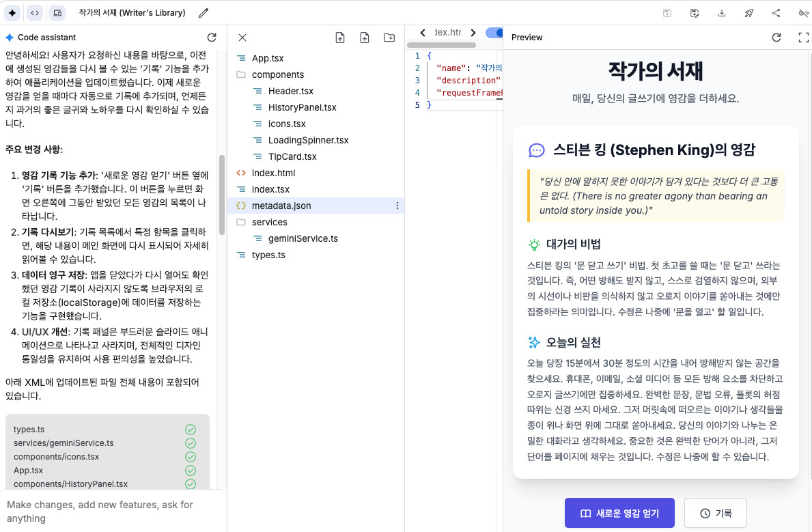Click the share icon in top bar
The width and height of the screenshot is (812, 532).
point(776,12)
